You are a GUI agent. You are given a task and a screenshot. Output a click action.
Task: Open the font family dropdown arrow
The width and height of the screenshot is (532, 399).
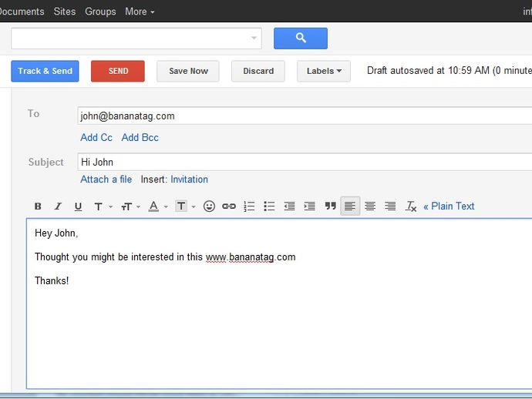110,206
